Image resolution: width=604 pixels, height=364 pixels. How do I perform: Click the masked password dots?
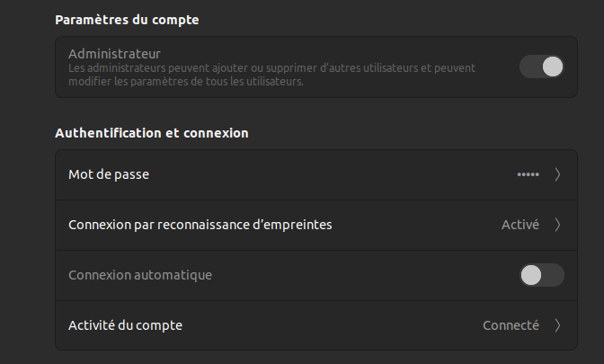528,174
